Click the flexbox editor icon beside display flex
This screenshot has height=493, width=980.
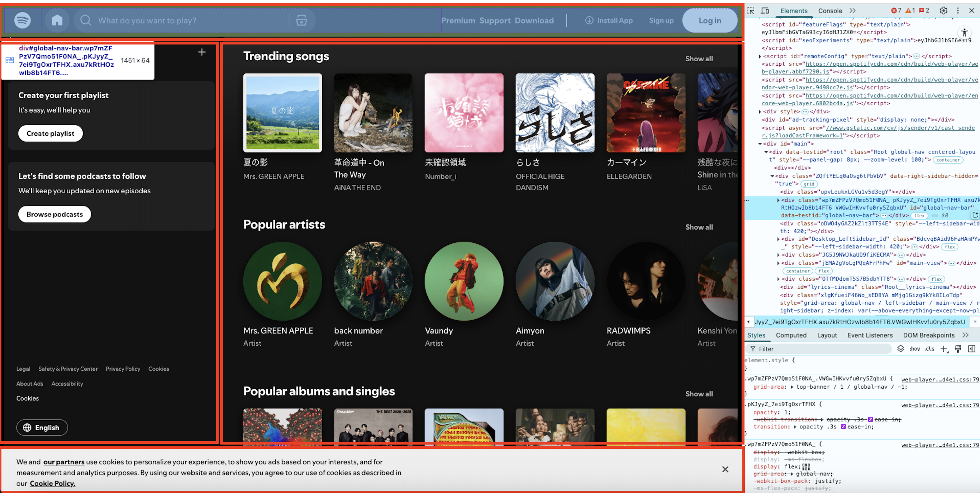tap(806, 466)
